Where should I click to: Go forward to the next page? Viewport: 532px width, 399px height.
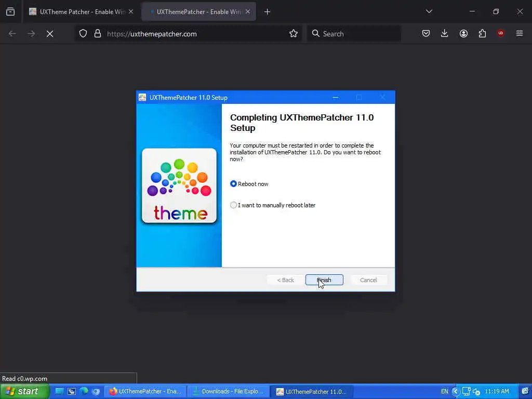click(31, 34)
